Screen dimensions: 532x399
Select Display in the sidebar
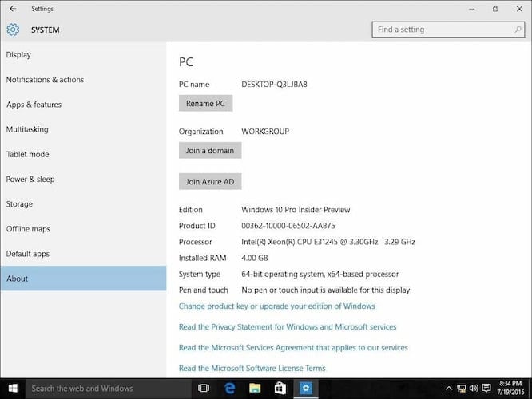[x=83, y=55]
